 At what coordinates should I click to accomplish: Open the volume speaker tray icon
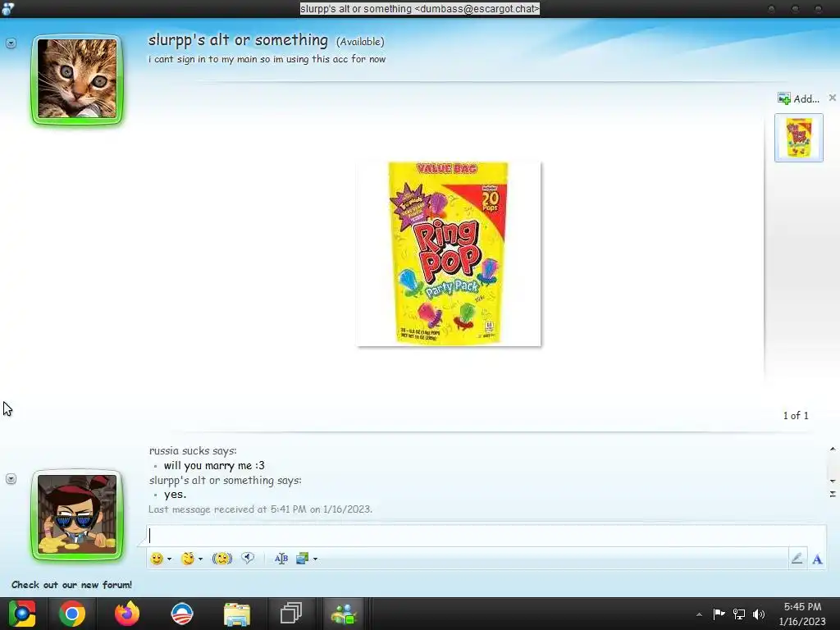click(x=759, y=614)
